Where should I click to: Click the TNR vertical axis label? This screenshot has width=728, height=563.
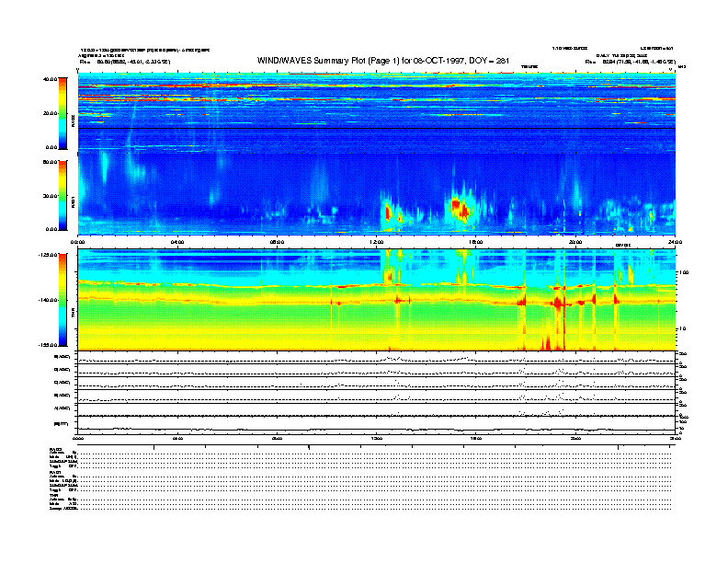[73, 315]
